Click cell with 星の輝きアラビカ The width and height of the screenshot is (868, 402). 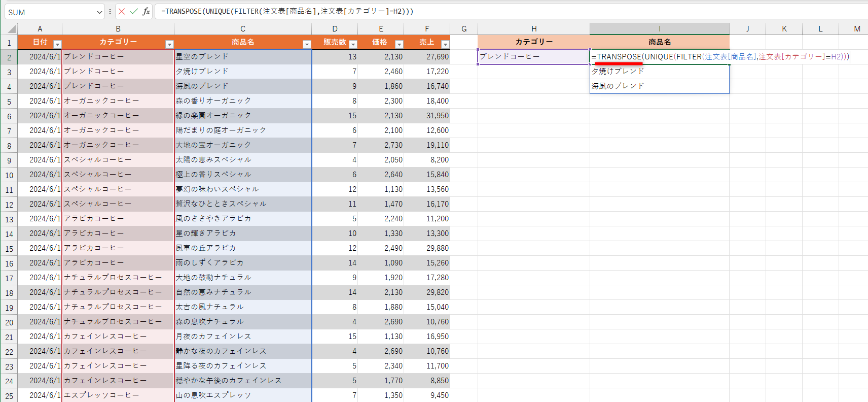click(x=243, y=233)
